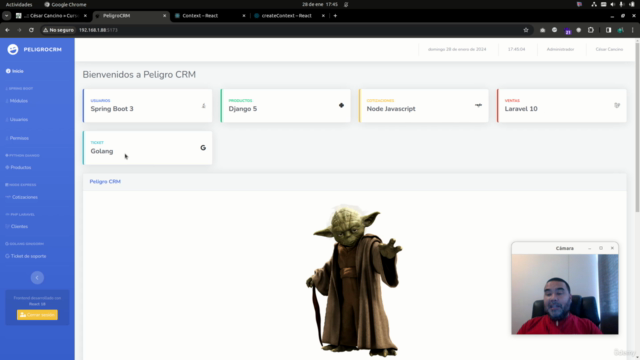Open Cotizaciones in the sidebar

pyautogui.click(x=22, y=197)
